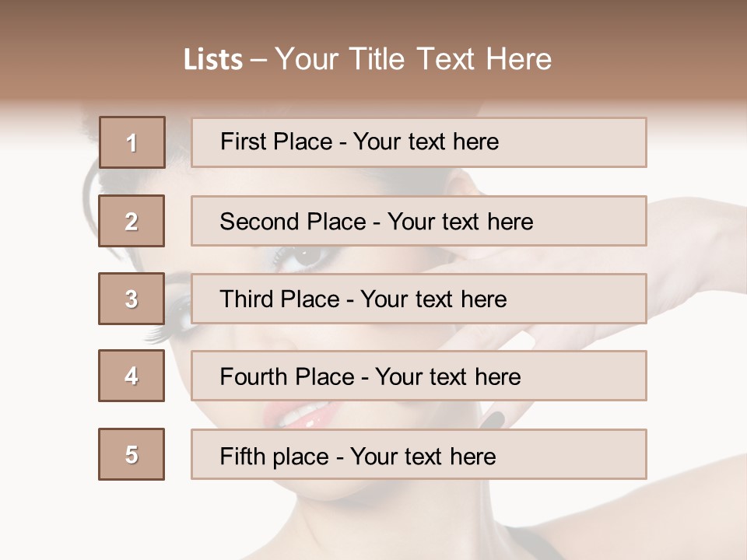Screen dimensions: 747x560
Task: Click 'Your Title Text Here' heading
Action: 413,59
